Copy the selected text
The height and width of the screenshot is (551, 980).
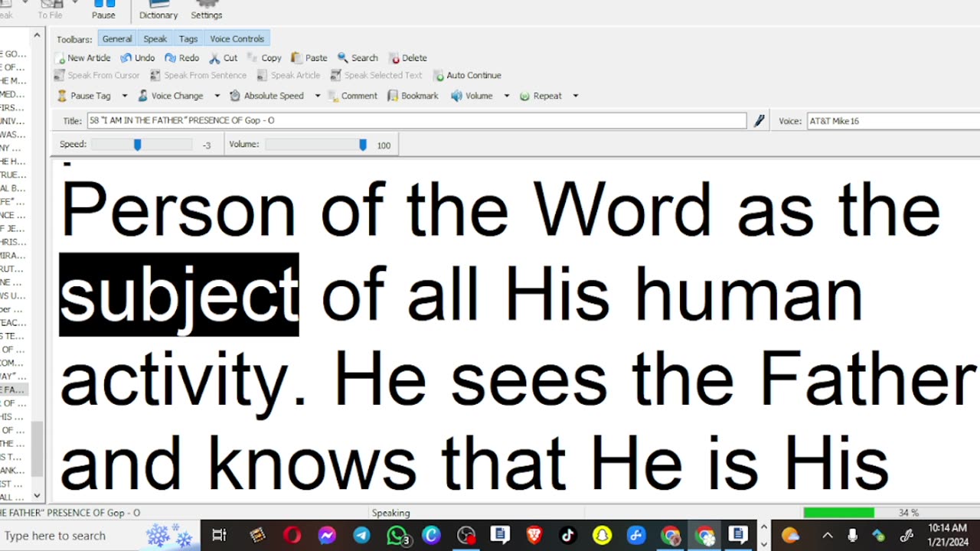(264, 58)
